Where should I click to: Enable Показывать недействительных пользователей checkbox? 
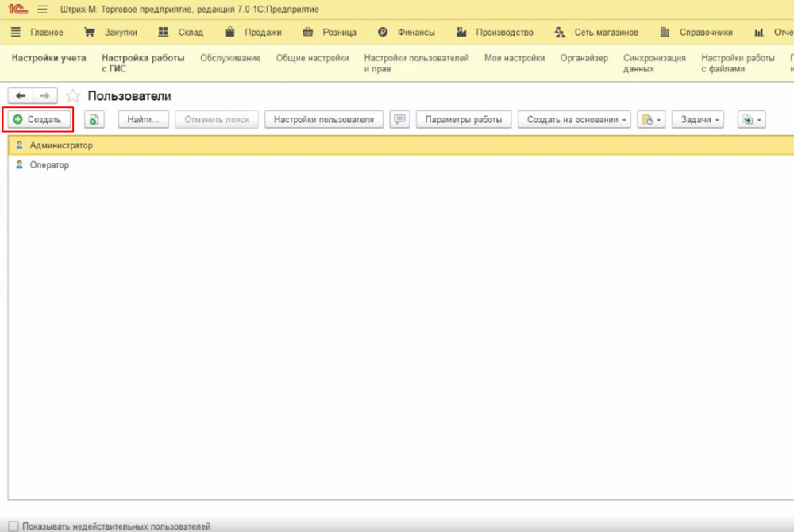pyautogui.click(x=13, y=526)
